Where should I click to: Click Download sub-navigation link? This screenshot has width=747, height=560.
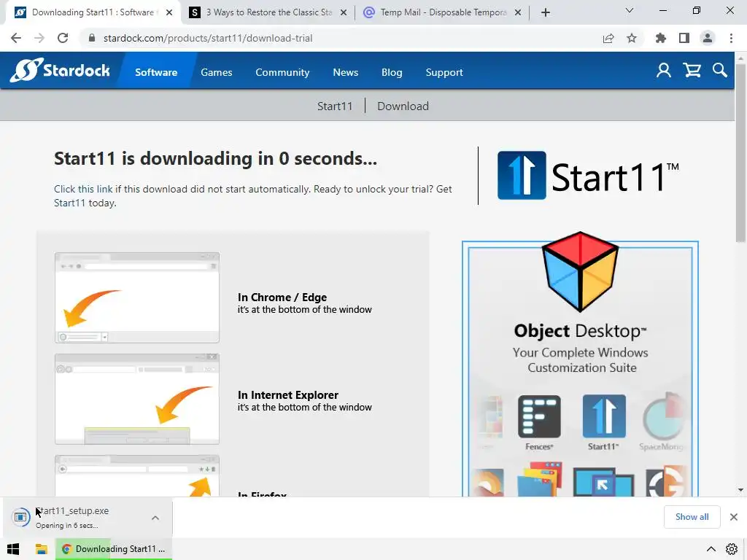pyautogui.click(x=403, y=106)
